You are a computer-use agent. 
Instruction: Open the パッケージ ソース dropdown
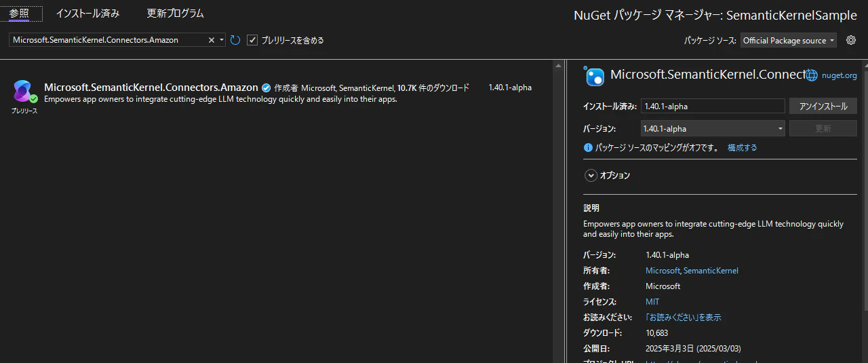tap(789, 41)
